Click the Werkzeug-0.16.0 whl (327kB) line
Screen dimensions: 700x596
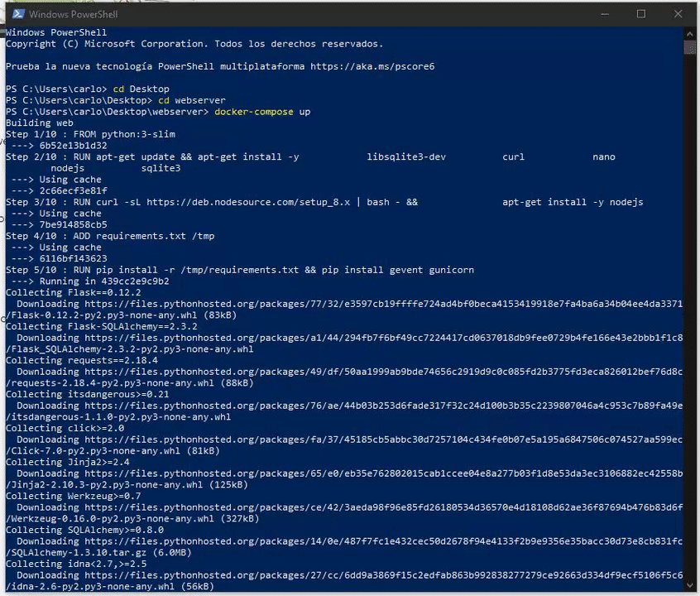coord(132,519)
